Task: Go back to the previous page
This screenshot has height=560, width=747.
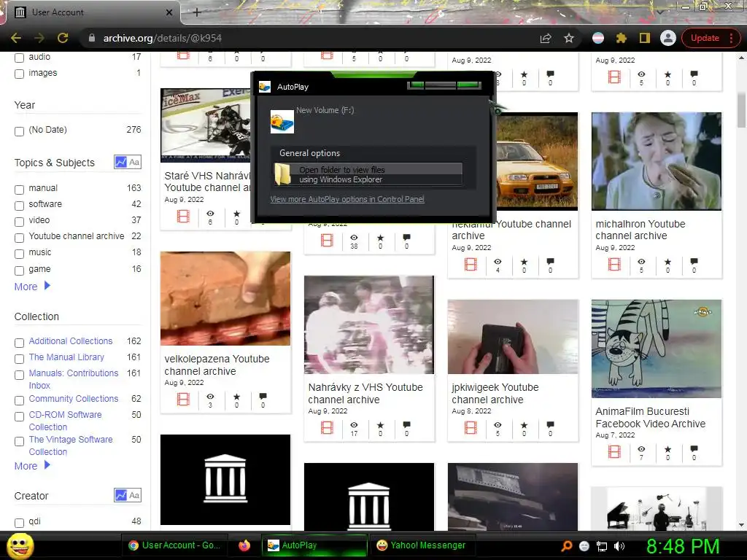Action: 16,38
